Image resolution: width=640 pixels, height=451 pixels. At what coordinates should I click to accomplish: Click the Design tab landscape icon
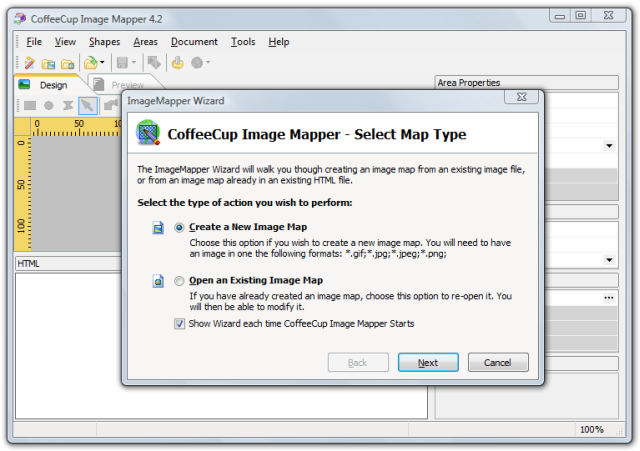coord(24,84)
